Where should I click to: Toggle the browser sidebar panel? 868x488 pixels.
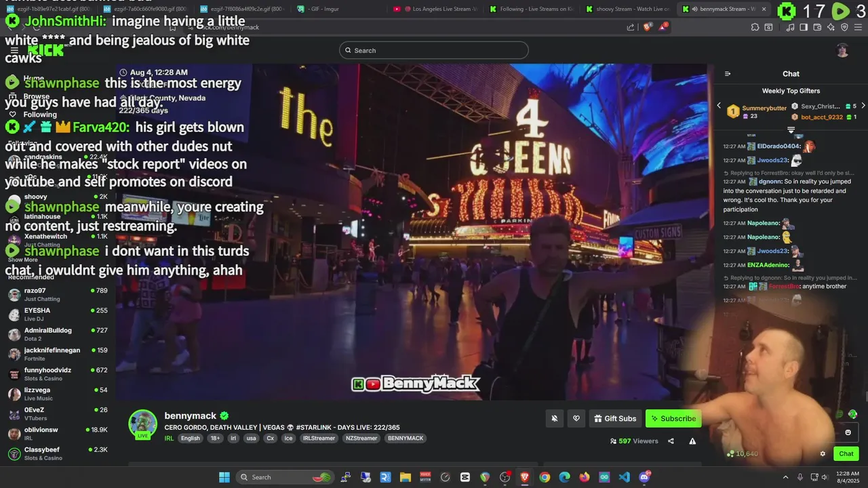pos(804,27)
